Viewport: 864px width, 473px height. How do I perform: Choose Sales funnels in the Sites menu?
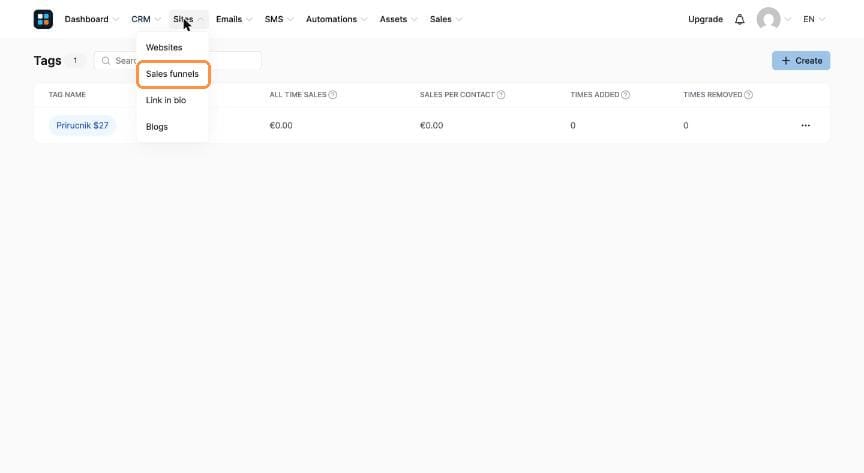(173, 74)
